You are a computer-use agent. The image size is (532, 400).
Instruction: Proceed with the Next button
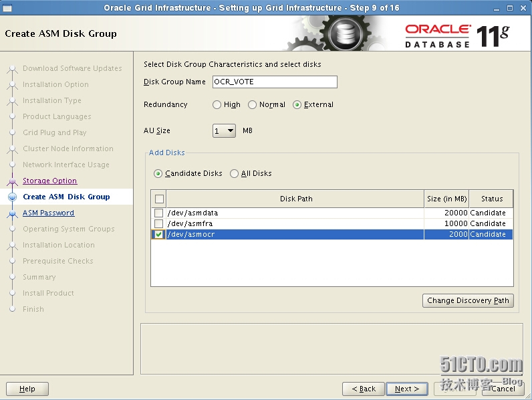tap(407, 389)
